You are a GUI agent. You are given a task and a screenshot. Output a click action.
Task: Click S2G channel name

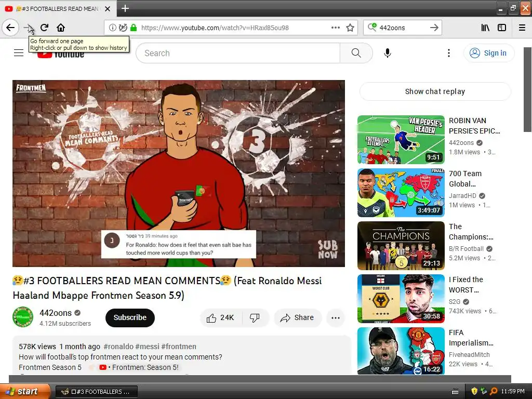[455, 302]
